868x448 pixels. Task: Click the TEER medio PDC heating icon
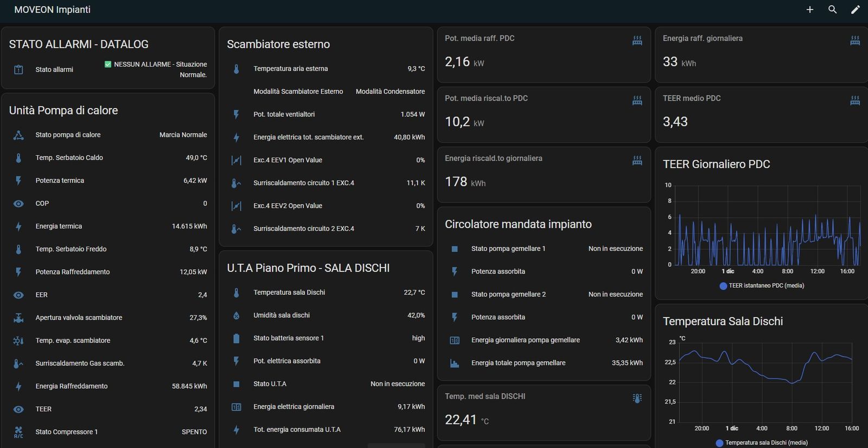[x=855, y=100]
